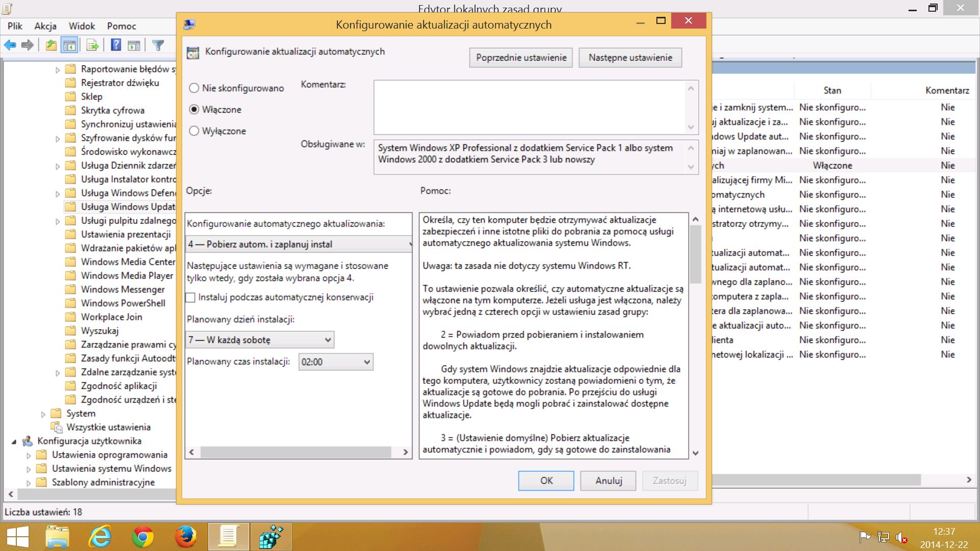The width and height of the screenshot is (980, 551).
Task: Open Firefox from the taskbar
Action: tap(185, 537)
